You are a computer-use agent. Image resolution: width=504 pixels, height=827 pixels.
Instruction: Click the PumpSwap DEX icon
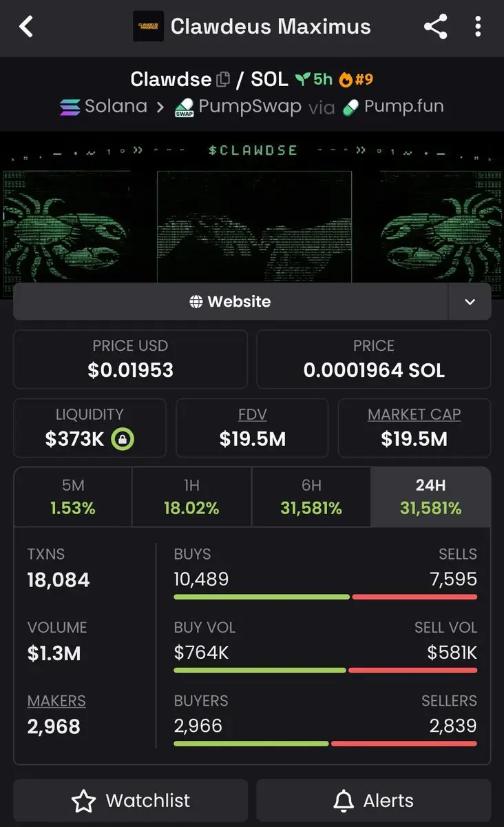point(184,108)
